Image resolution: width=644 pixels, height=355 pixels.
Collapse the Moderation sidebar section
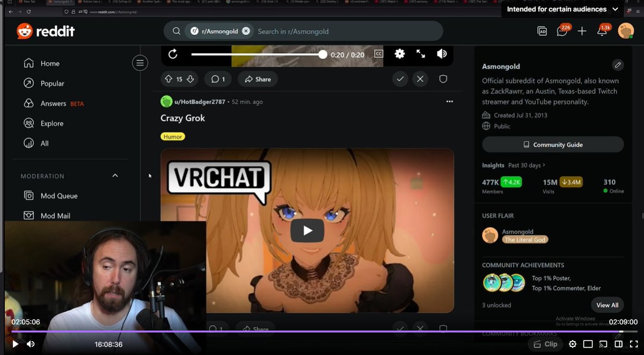pos(115,176)
